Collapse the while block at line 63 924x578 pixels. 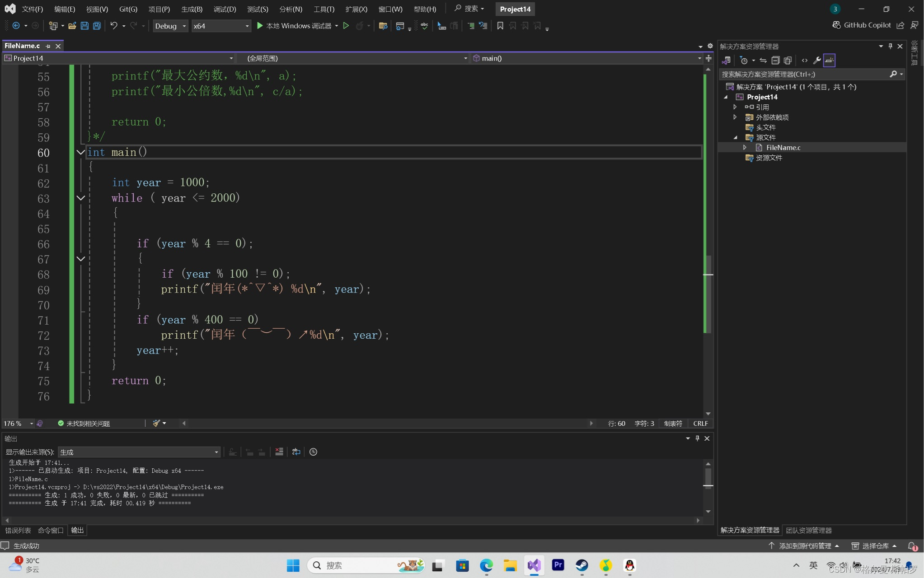(x=80, y=198)
